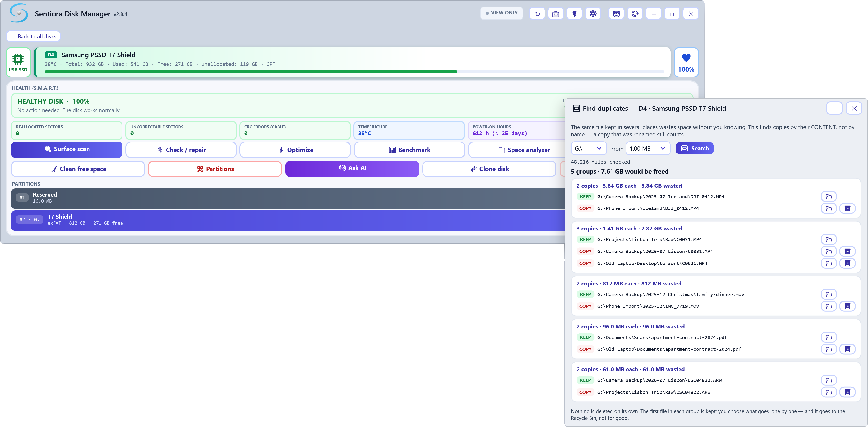
Task: Click the robot assistant icon in title bar
Action: pyautogui.click(x=616, y=14)
